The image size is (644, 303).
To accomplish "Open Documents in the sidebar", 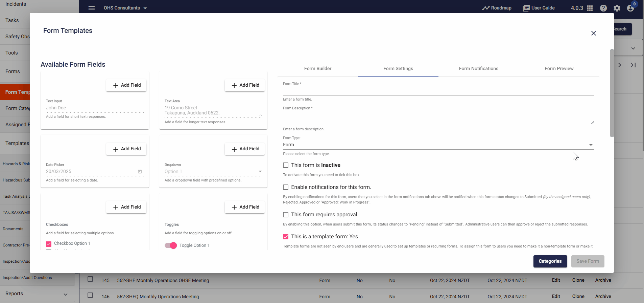I will (13, 229).
